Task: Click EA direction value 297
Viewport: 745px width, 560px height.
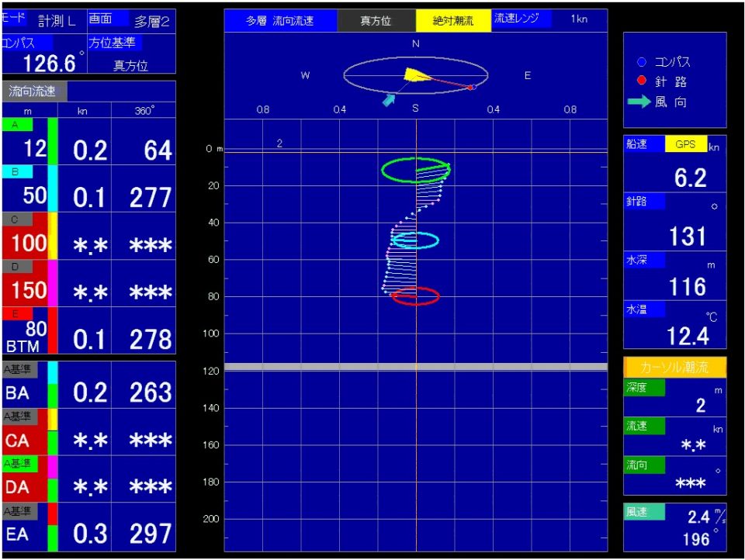Action: [150, 534]
